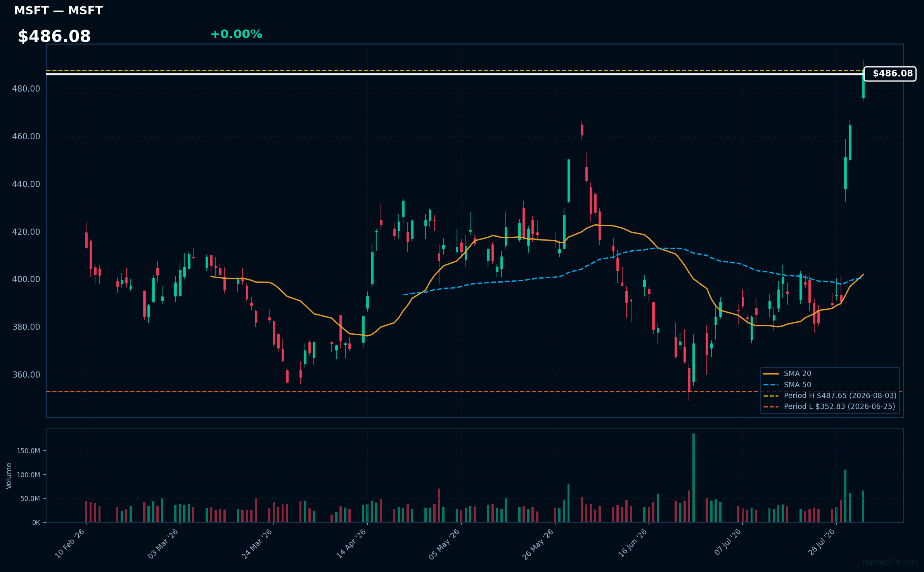
Task: Click the 16 Jun '26 date label
Action: pyautogui.click(x=633, y=544)
